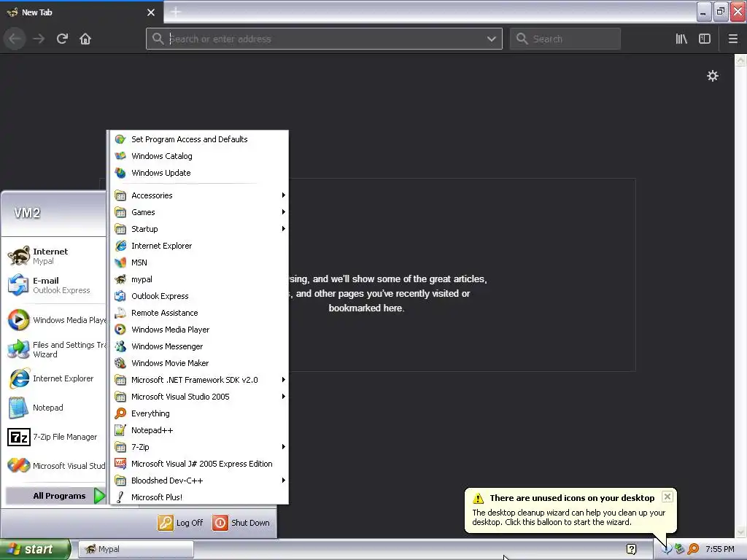Close the New Tab tab
The width and height of the screenshot is (747, 560).
point(151,12)
